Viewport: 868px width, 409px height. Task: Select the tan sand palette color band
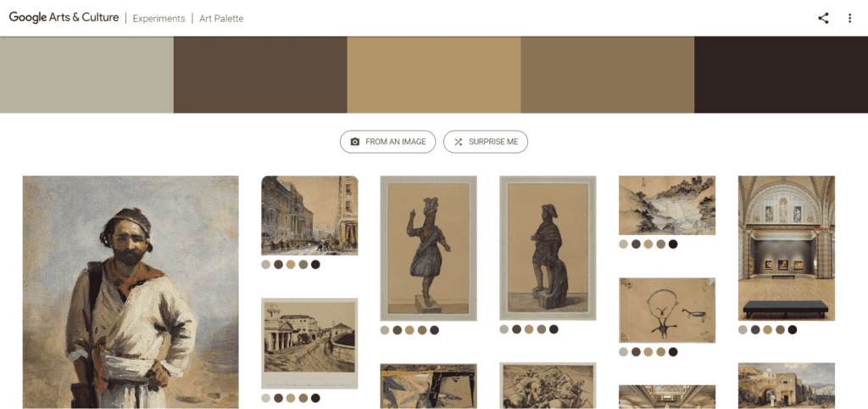click(x=434, y=75)
